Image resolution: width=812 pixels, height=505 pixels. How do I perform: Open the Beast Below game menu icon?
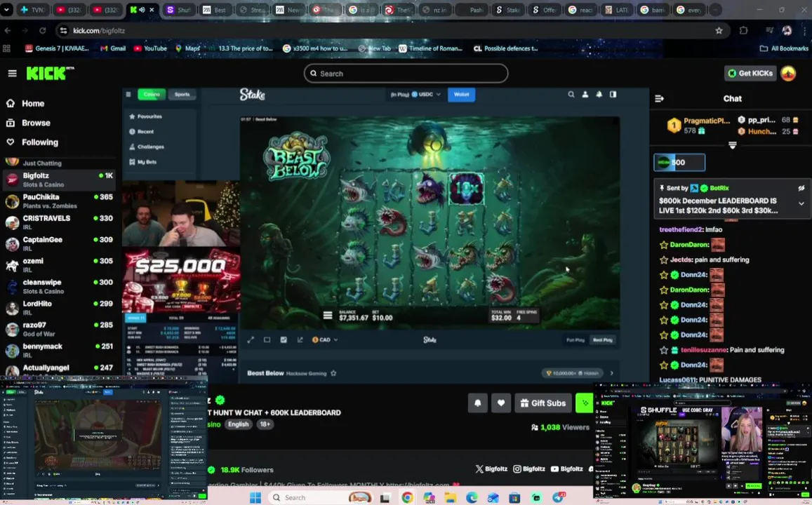(327, 315)
